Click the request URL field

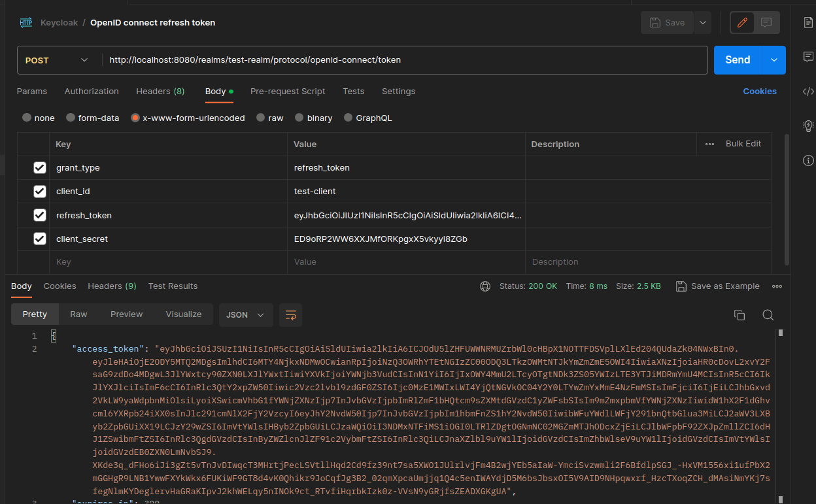coord(405,60)
